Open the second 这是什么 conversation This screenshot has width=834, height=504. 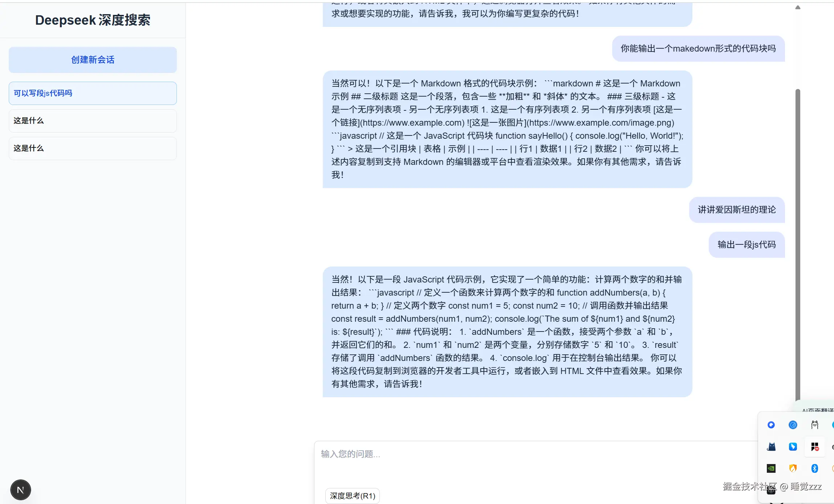[x=93, y=149]
